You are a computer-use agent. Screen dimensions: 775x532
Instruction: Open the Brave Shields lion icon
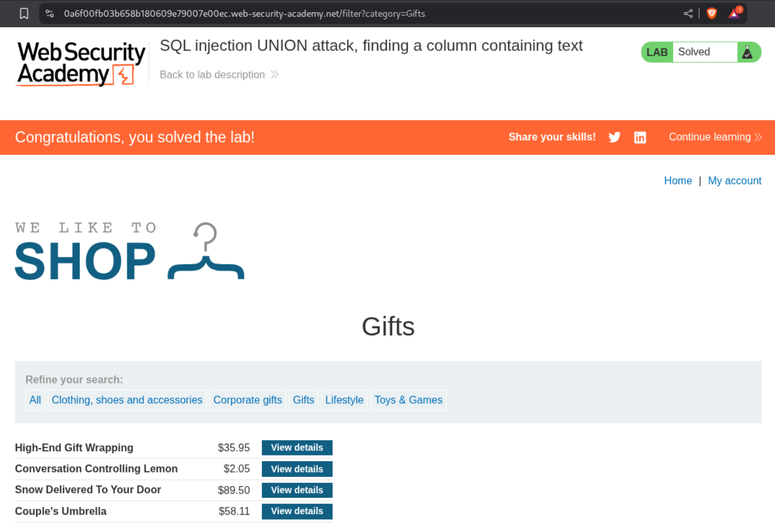(712, 14)
